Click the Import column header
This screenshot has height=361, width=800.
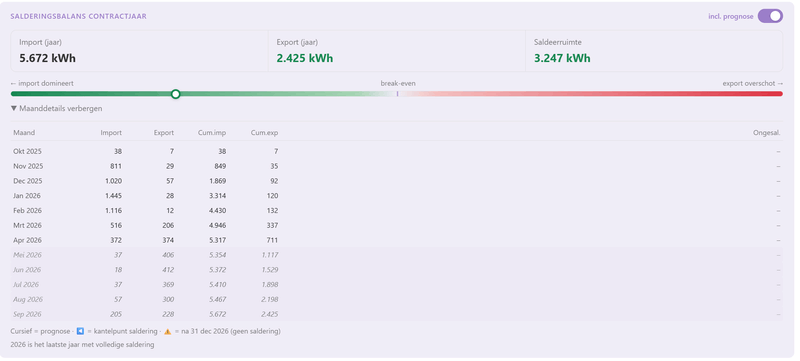point(111,133)
